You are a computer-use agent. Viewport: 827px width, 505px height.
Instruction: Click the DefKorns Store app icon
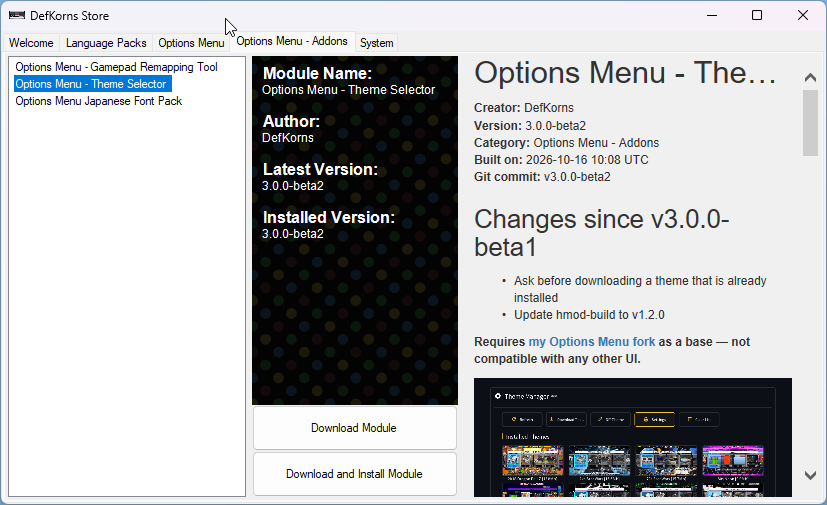coord(16,15)
